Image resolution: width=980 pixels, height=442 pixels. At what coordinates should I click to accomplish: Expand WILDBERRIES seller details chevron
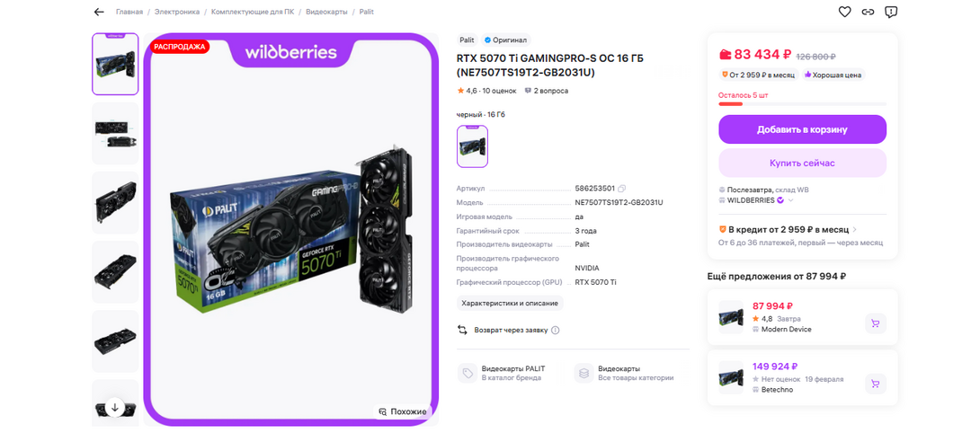coord(790,200)
